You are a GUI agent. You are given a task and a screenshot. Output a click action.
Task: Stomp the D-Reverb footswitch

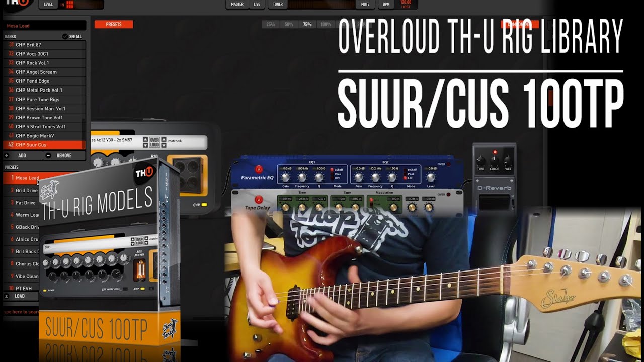coord(494,204)
